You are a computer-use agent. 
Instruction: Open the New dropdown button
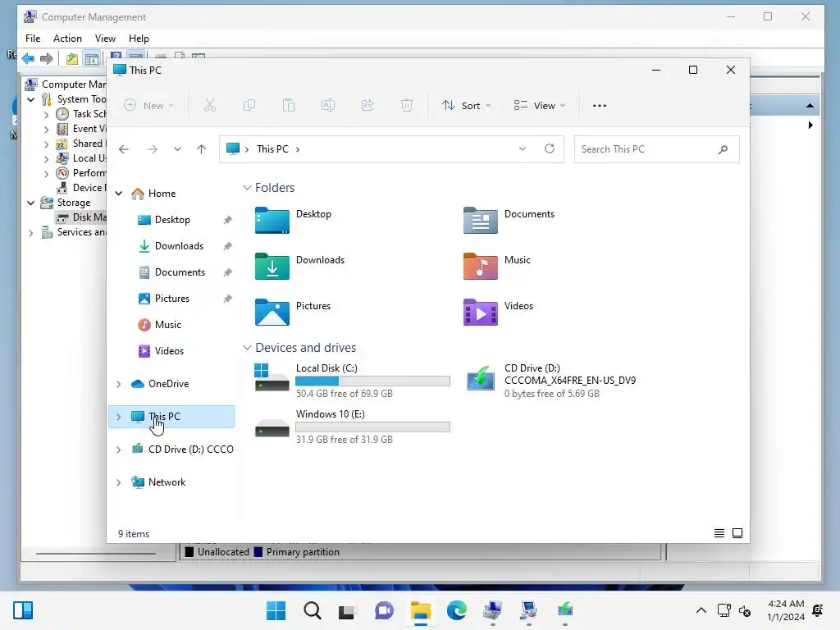pyautogui.click(x=149, y=106)
